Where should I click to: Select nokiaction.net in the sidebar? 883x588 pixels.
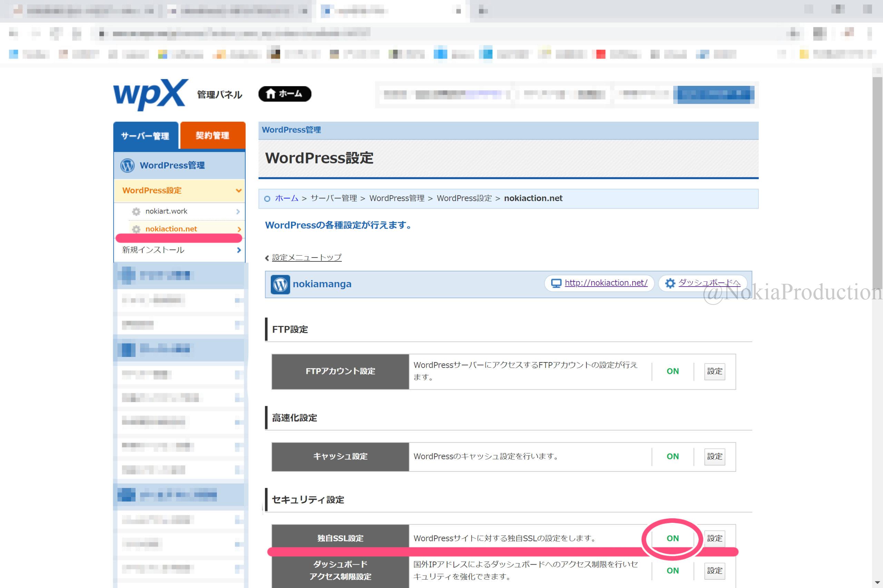click(x=171, y=229)
